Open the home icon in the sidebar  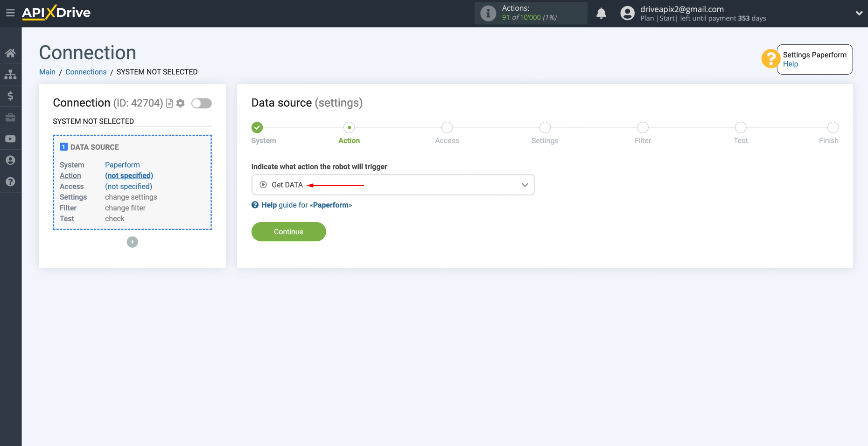coord(10,52)
